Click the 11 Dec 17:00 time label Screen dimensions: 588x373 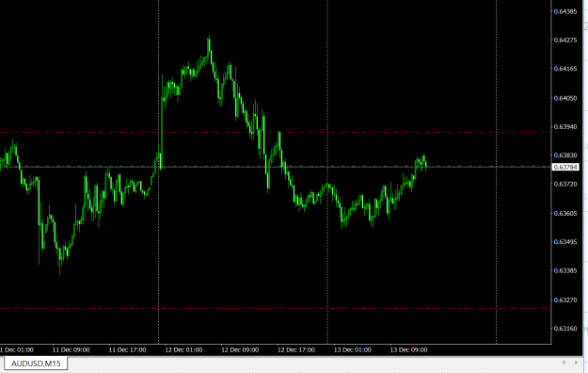[x=127, y=350]
